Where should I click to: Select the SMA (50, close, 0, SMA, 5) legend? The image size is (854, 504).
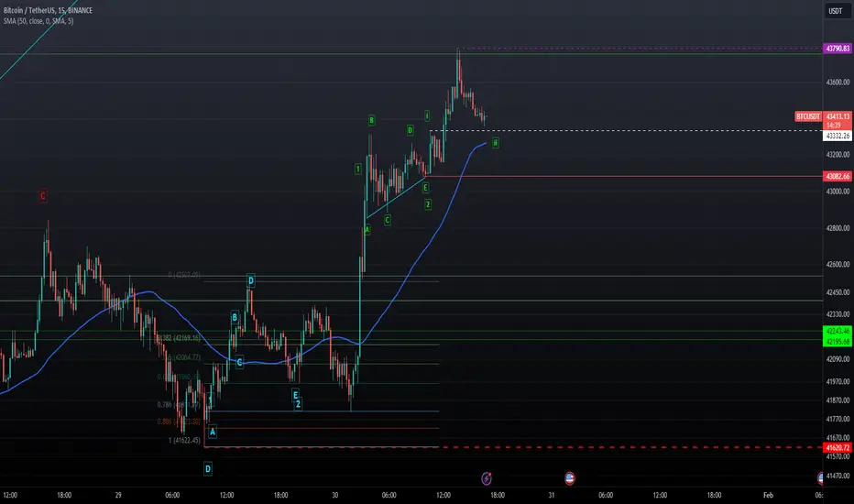point(38,21)
